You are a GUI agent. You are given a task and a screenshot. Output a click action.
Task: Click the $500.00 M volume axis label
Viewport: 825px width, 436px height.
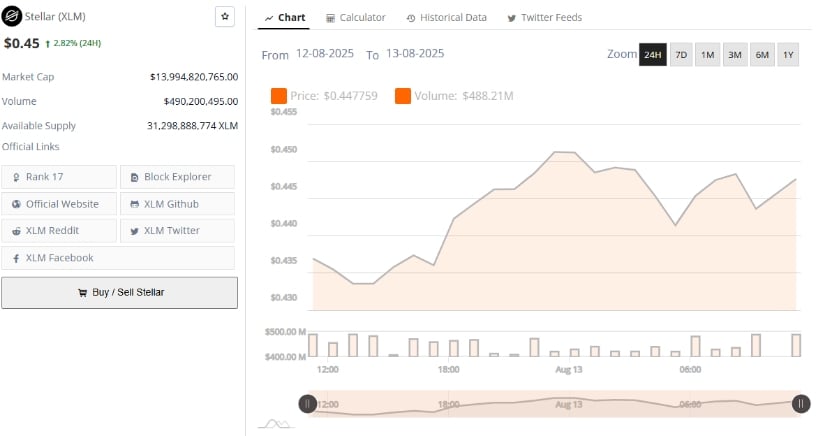(x=285, y=332)
